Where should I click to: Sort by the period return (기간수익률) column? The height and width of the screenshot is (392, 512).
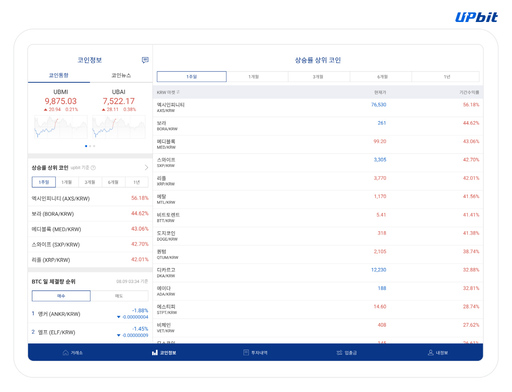click(469, 92)
